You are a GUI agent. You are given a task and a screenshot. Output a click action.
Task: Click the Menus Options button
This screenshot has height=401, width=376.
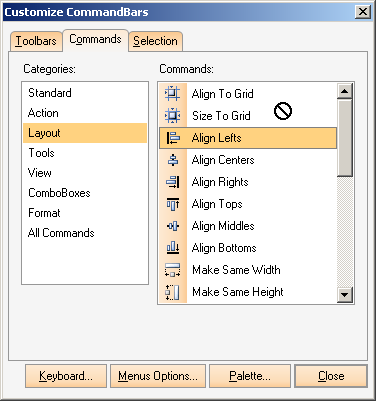tap(158, 376)
